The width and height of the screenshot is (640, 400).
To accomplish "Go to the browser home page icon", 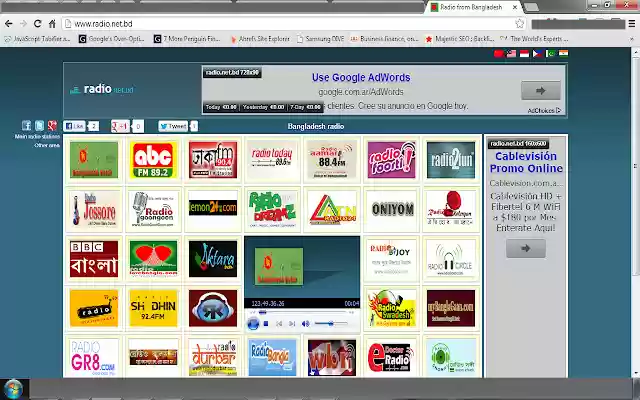I will point(52,24).
